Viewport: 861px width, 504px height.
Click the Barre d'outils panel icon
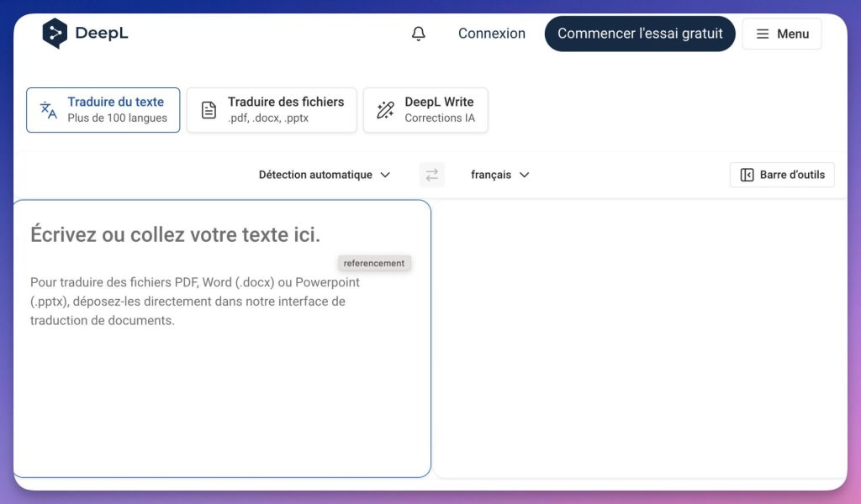tap(747, 175)
